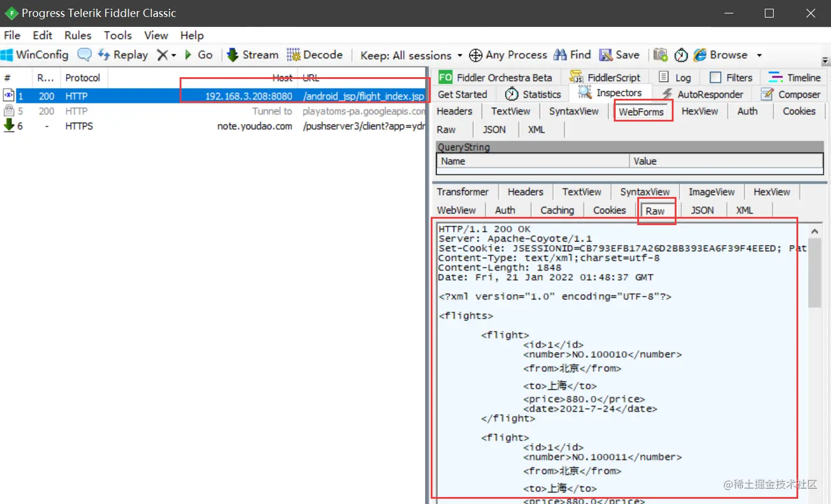Click the Stream download arrow icon
Viewport: 831px width, 504px height.
pyautogui.click(x=232, y=55)
